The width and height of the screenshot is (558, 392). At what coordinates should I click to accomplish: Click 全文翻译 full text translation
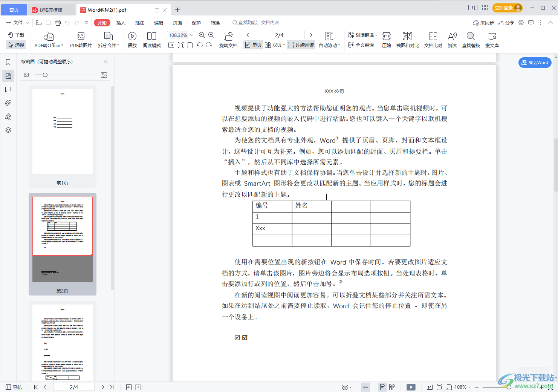361,45
